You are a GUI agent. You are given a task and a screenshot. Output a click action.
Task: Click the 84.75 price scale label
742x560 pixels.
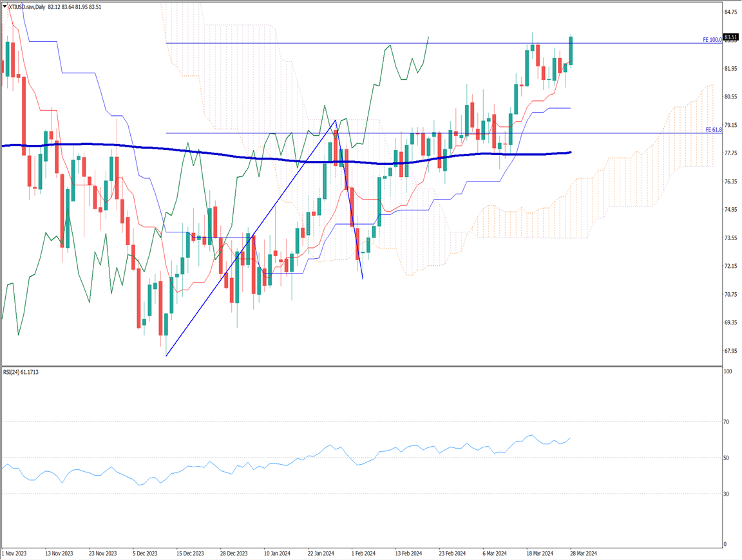click(x=730, y=12)
